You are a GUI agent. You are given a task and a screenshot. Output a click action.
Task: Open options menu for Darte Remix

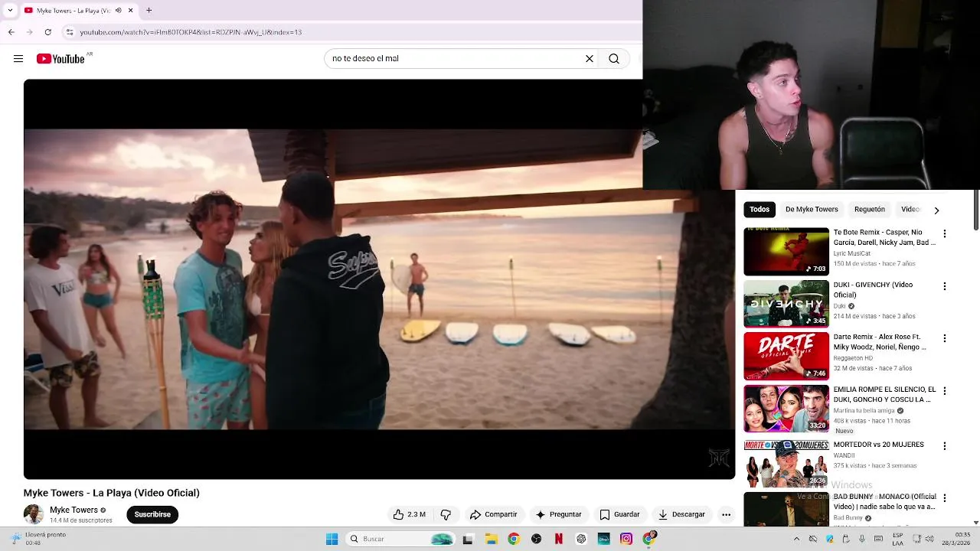click(945, 338)
